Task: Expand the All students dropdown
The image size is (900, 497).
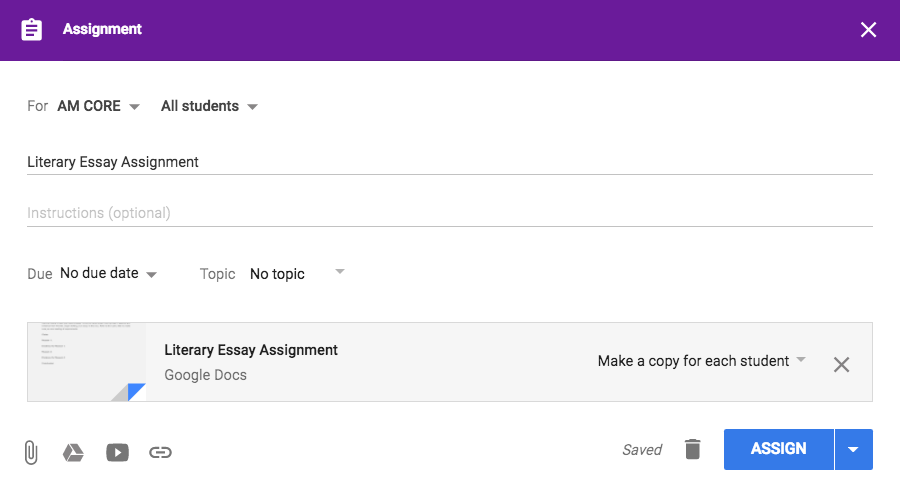Action: click(209, 106)
